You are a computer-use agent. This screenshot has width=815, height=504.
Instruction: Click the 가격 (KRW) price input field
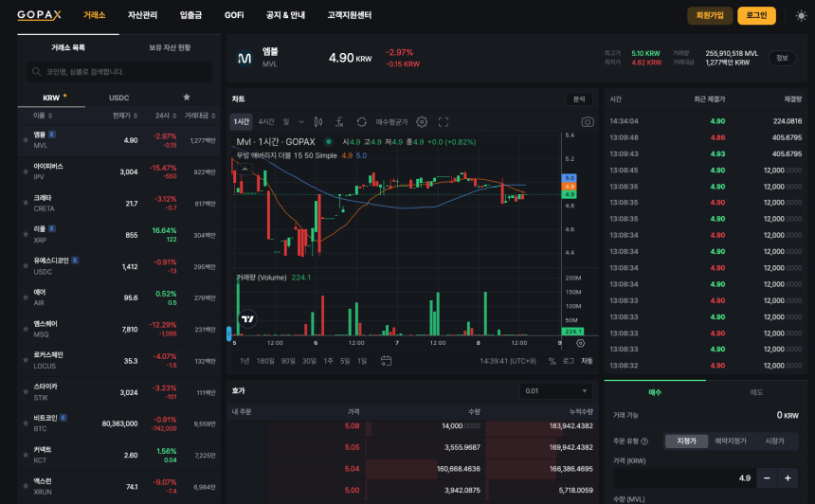point(684,478)
